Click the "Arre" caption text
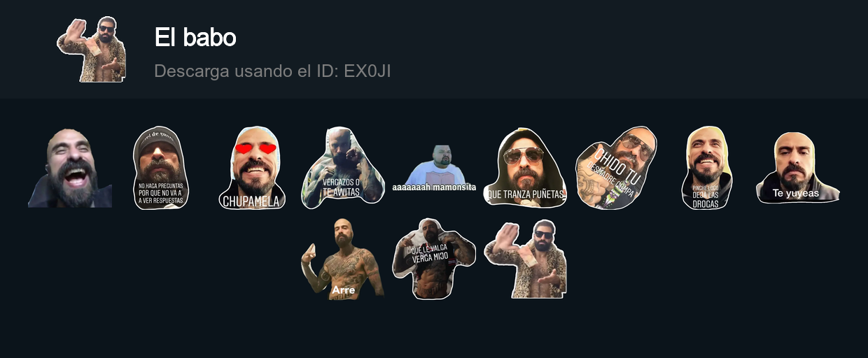 pyautogui.click(x=343, y=289)
